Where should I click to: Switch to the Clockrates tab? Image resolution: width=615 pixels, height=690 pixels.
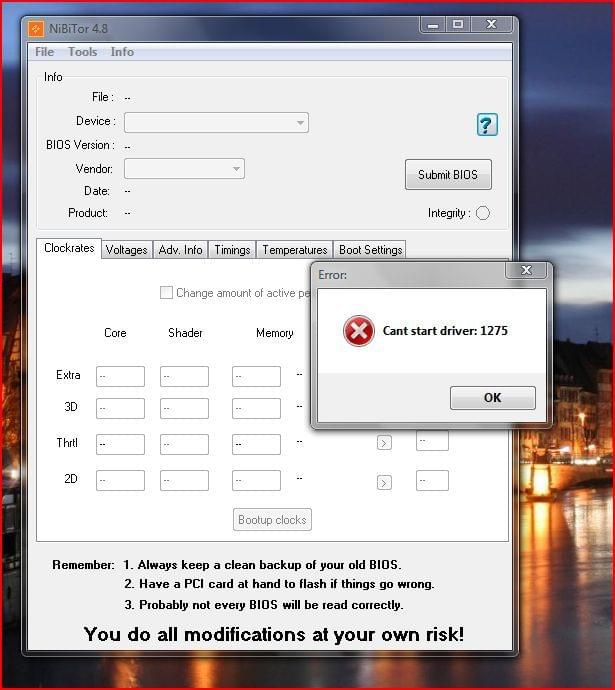click(x=69, y=248)
